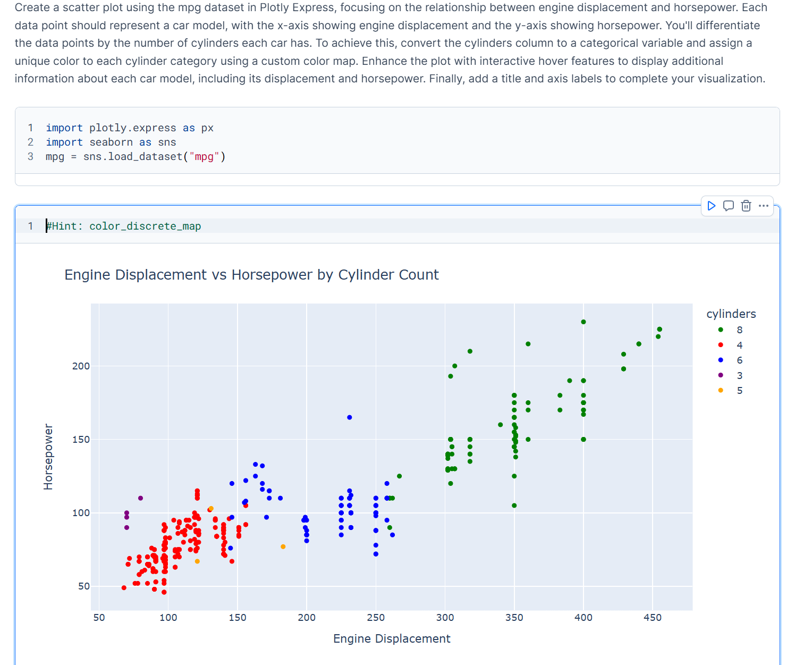Click the cylinders legend title
812x665 pixels.
731,314
